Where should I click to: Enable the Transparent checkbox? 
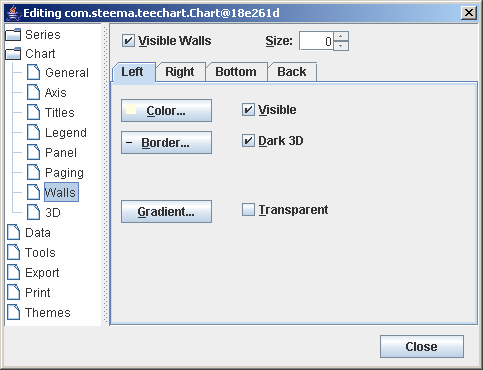[x=248, y=210]
